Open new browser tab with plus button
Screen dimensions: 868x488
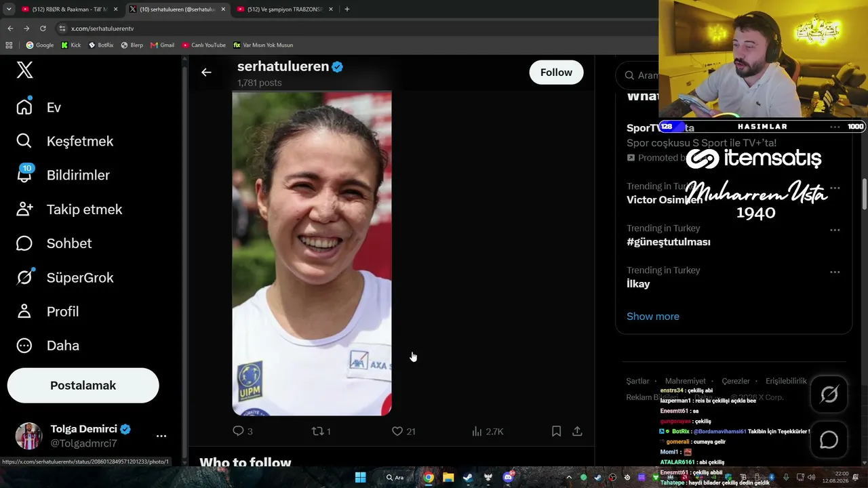coord(347,9)
